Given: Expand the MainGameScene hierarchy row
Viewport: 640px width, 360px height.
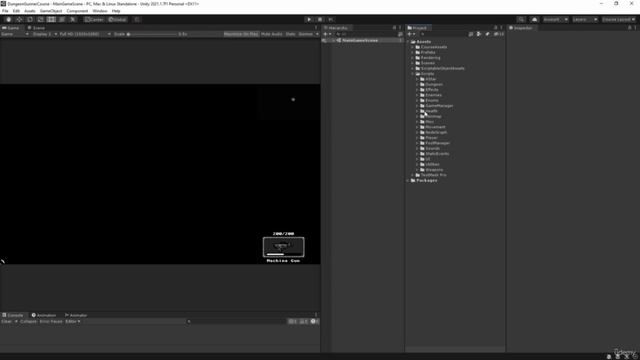Looking at the screenshot, I should pyautogui.click(x=333, y=40).
